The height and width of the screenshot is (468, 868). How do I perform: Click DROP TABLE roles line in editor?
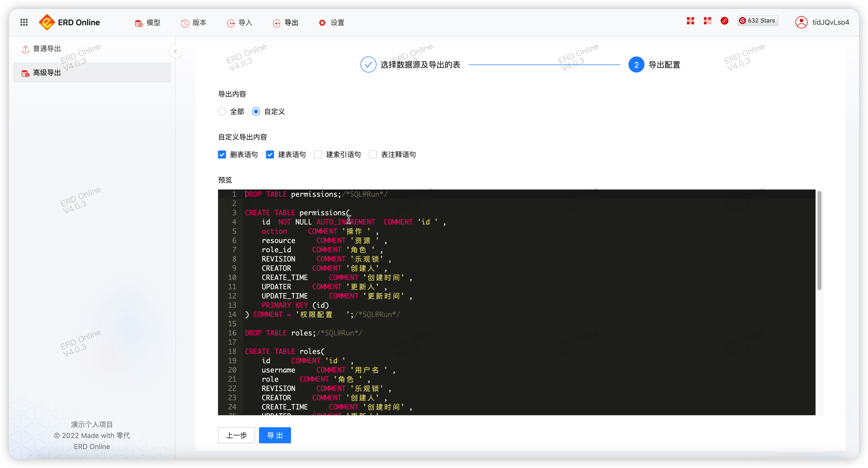click(303, 333)
